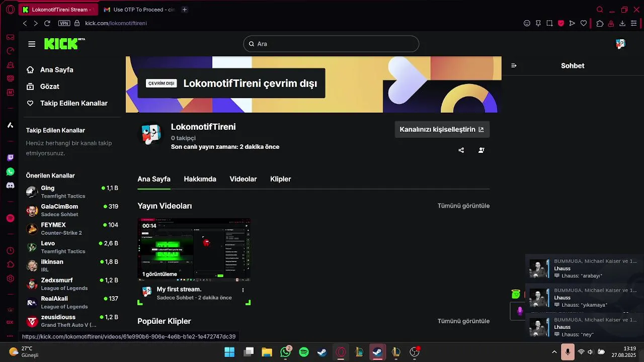Switch to the Klipler tab

pos(280,179)
